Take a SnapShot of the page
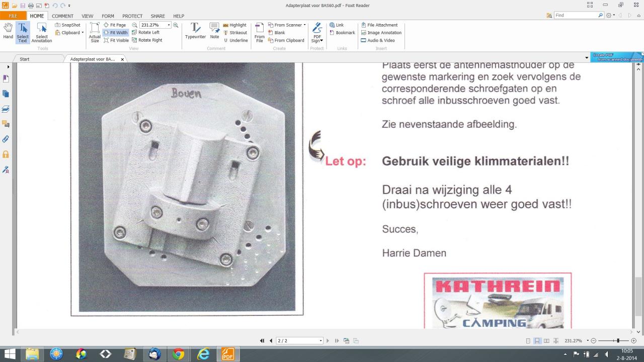The width and height of the screenshot is (644, 362). tap(67, 25)
